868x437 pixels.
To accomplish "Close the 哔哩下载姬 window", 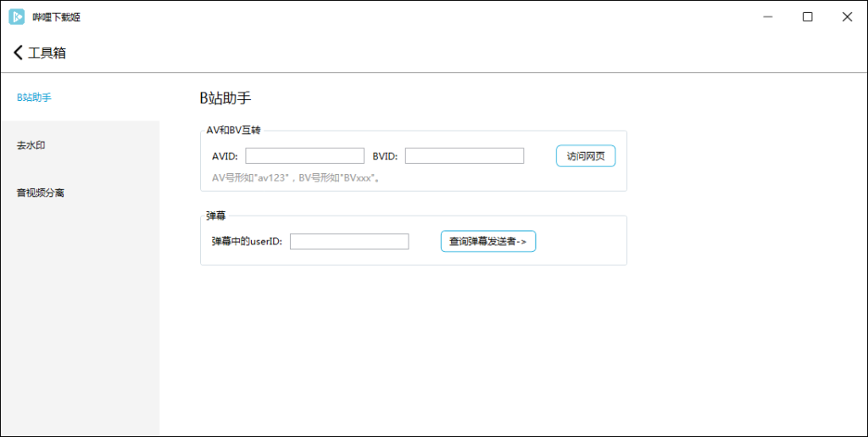I will coord(847,17).
